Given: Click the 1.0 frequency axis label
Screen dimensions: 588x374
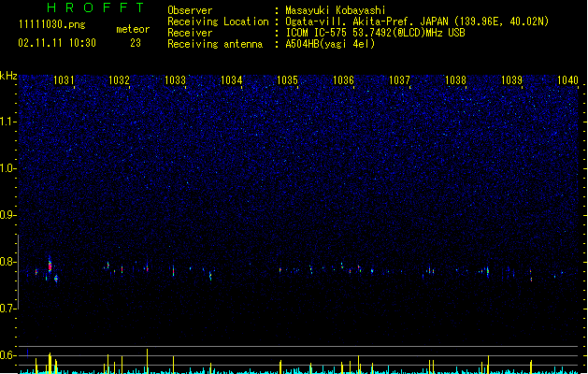Looking at the screenshot, I should coord(7,168).
